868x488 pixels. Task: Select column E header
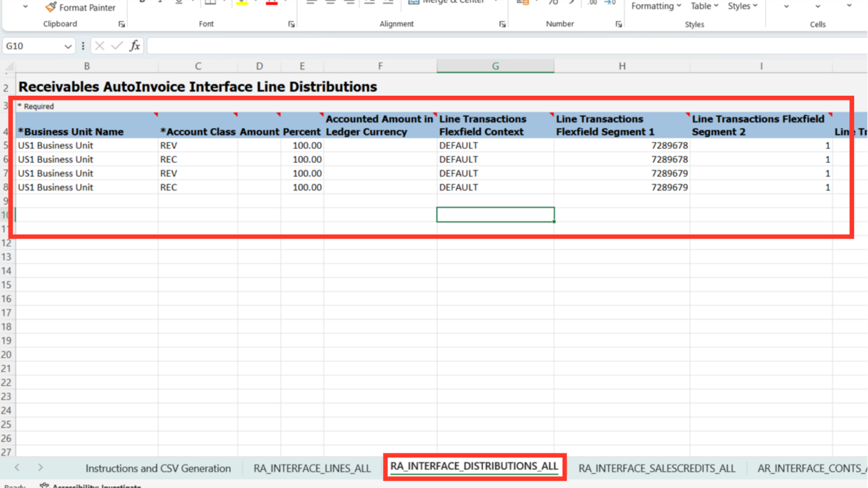click(302, 67)
